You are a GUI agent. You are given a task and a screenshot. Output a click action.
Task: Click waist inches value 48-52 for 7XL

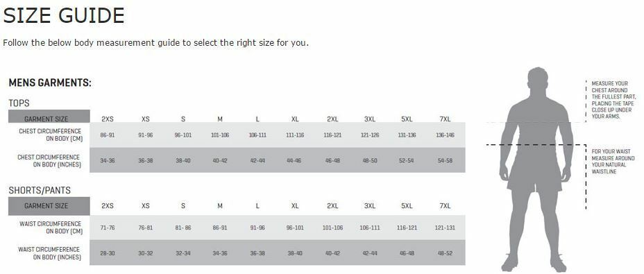[445, 253]
